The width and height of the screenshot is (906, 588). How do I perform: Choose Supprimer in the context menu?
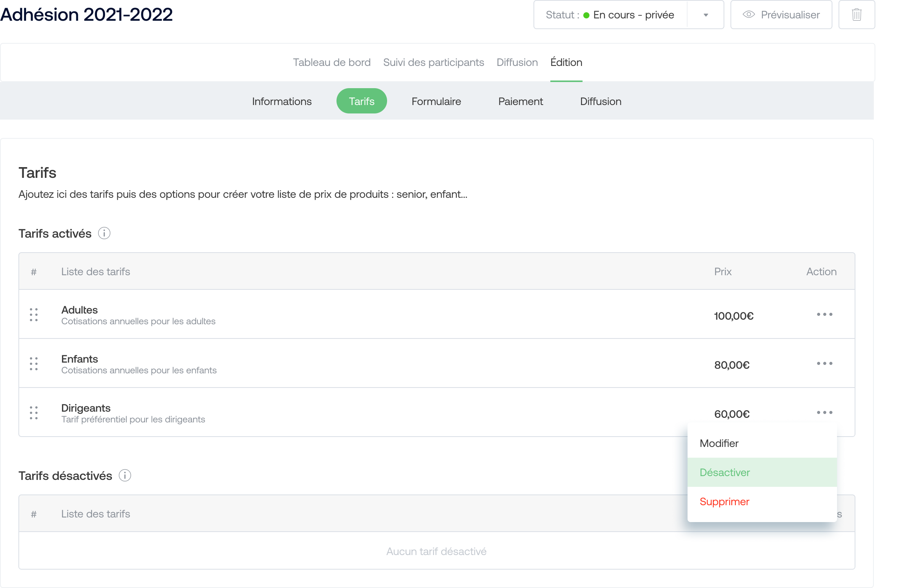(x=762, y=501)
